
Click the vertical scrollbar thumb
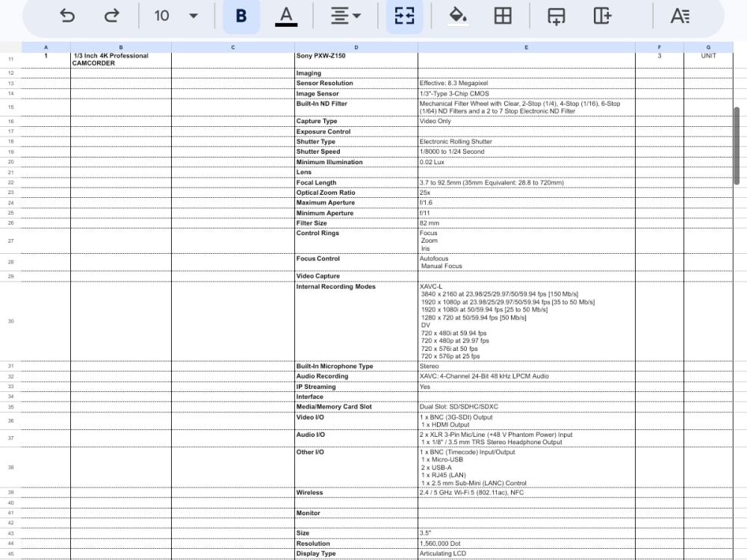[x=737, y=146]
